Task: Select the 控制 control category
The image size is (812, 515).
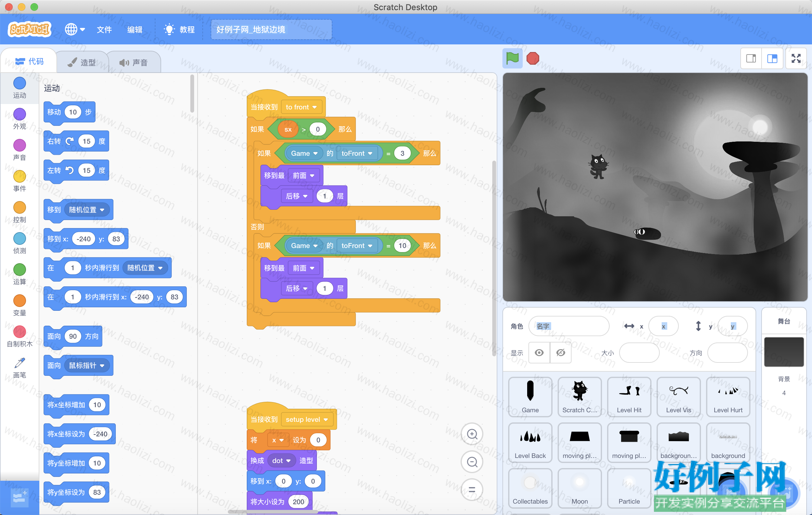Action: (x=20, y=212)
